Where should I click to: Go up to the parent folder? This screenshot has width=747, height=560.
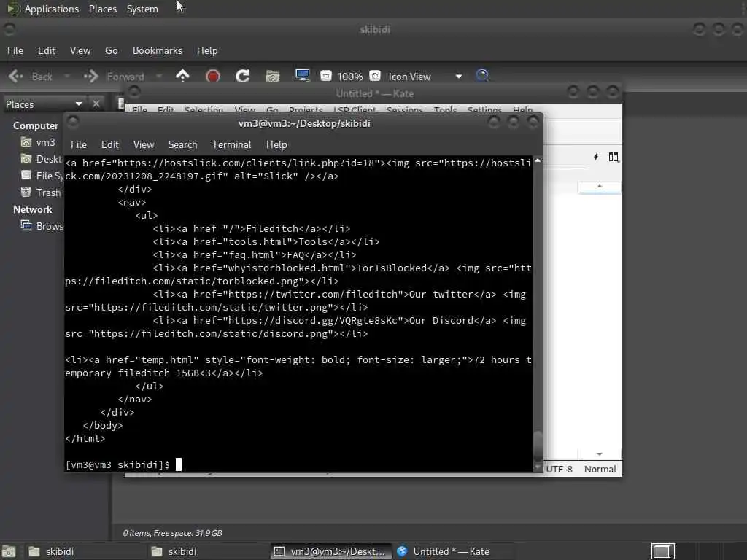182,76
